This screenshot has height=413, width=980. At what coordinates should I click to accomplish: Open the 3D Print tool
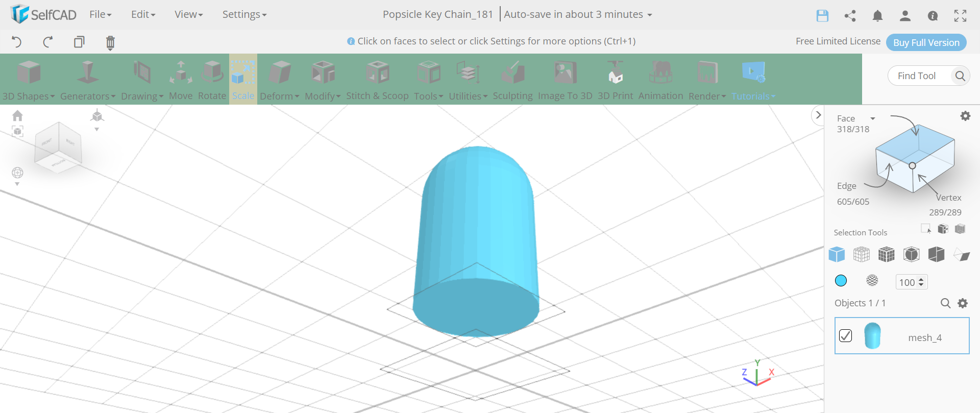coord(615,80)
